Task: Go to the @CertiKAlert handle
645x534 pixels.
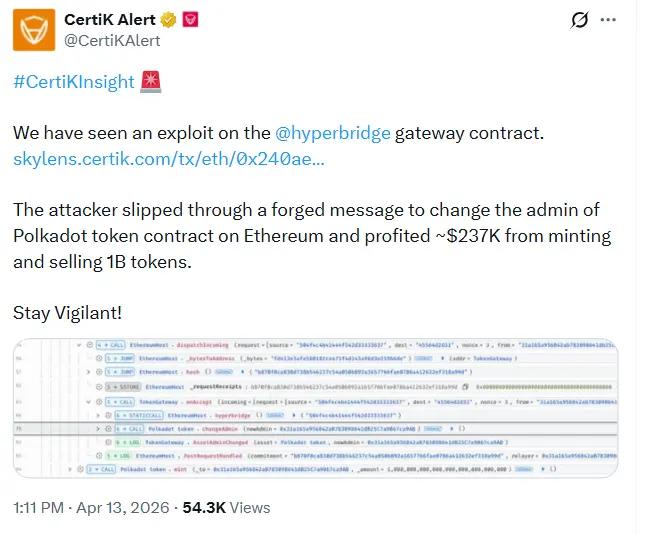Action: [111, 41]
